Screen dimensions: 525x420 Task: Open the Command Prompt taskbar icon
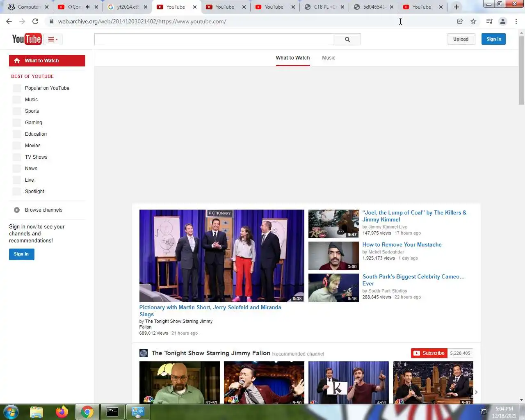(x=112, y=412)
